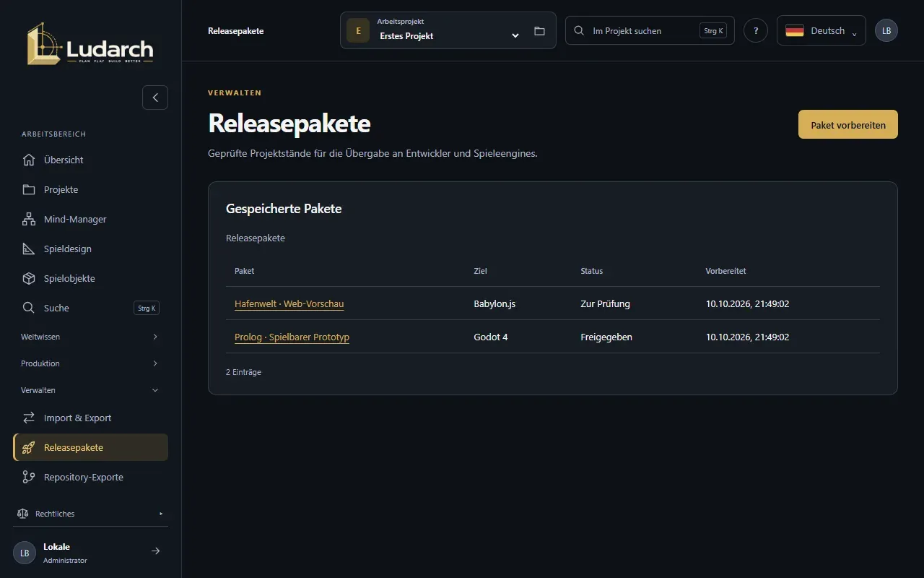Select the Spieldesign ruler icon

point(29,249)
